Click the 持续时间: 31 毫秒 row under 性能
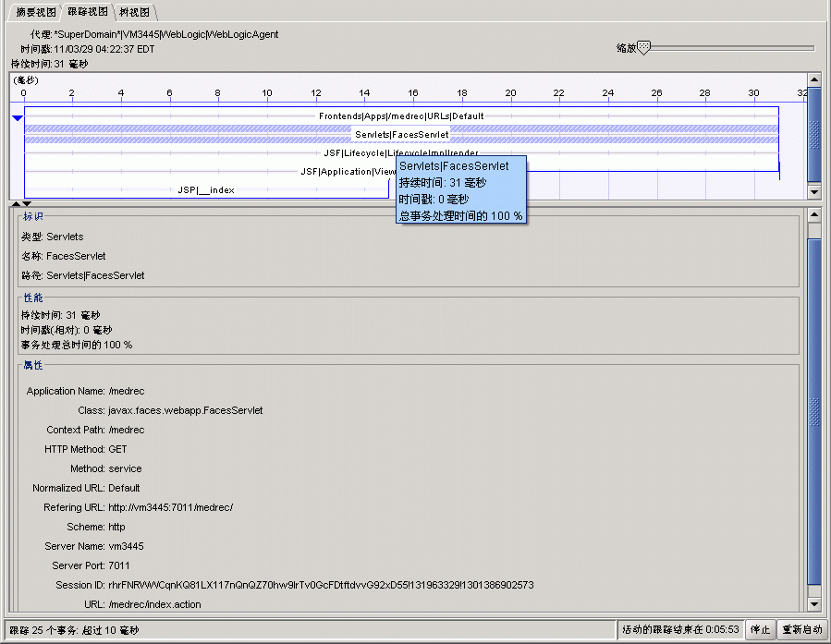This screenshot has width=831, height=644. click(x=60, y=315)
